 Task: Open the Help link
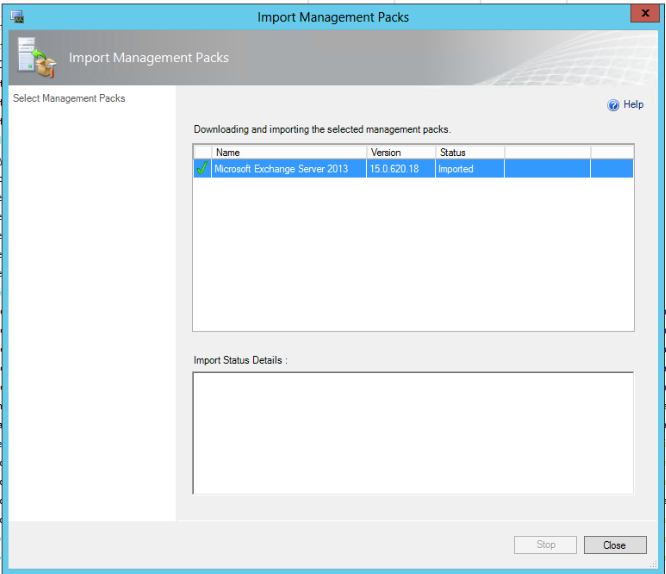[x=633, y=105]
